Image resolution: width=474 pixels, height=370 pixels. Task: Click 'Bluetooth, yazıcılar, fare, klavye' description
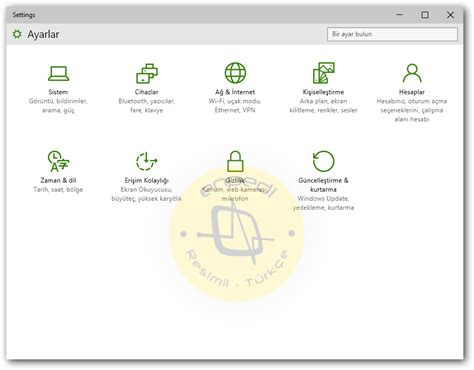point(147,106)
